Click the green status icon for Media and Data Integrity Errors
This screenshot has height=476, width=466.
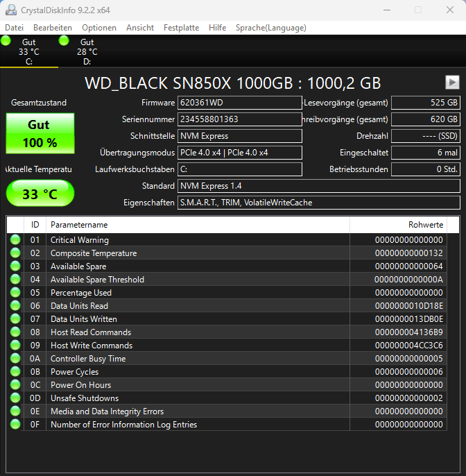(x=15, y=411)
